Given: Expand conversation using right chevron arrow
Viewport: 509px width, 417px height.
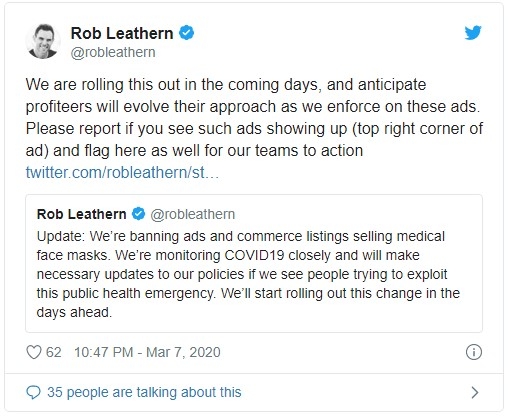Looking at the screenshot, I should [475, 392].
